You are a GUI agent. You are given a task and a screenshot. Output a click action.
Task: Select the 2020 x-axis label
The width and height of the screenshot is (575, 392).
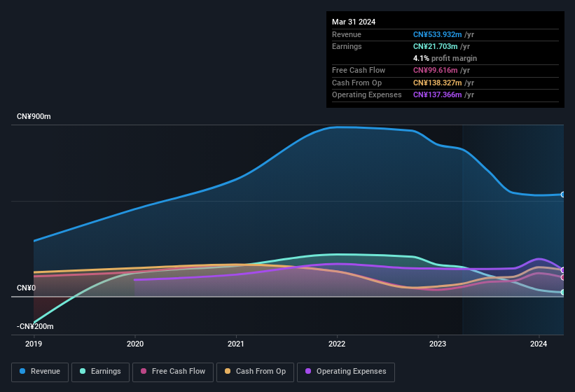point(135,344)
